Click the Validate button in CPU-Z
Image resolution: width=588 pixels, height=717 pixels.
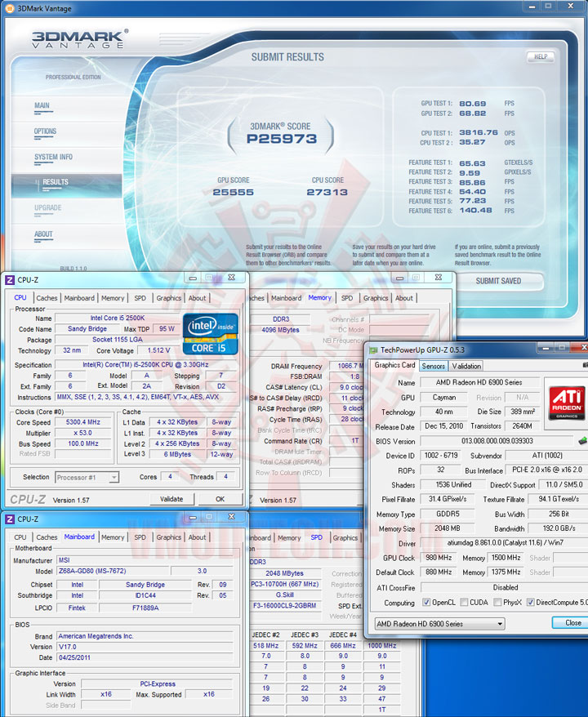pyautogui.click(x=172, y=499)
